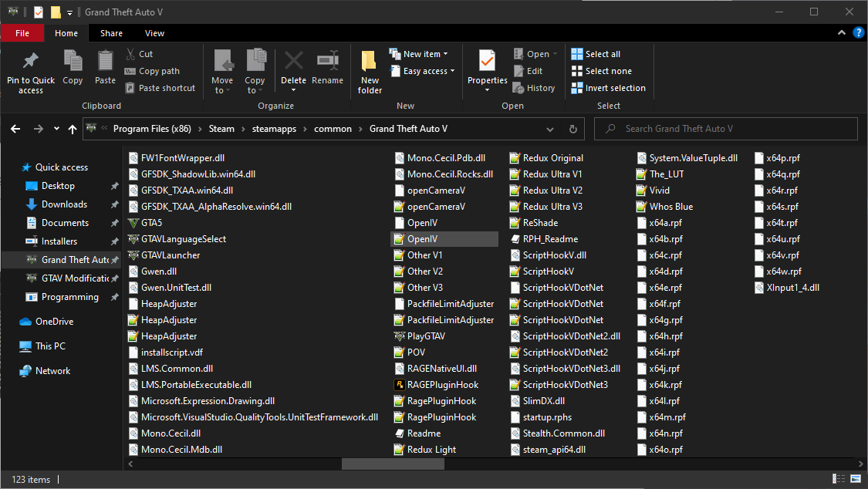Refresh the current folder view

[572, 129]
